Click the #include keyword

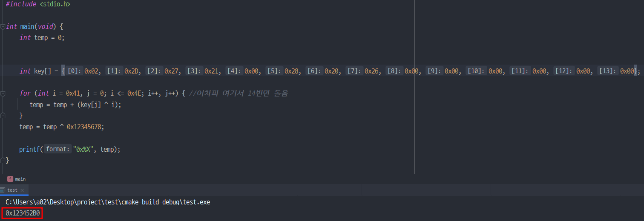tap(21, 4)
